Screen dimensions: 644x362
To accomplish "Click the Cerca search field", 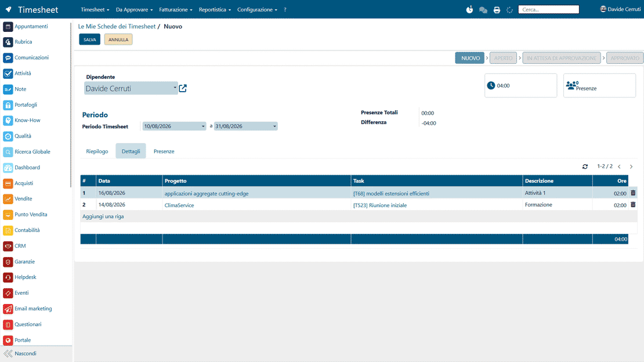I will (549, 9).
